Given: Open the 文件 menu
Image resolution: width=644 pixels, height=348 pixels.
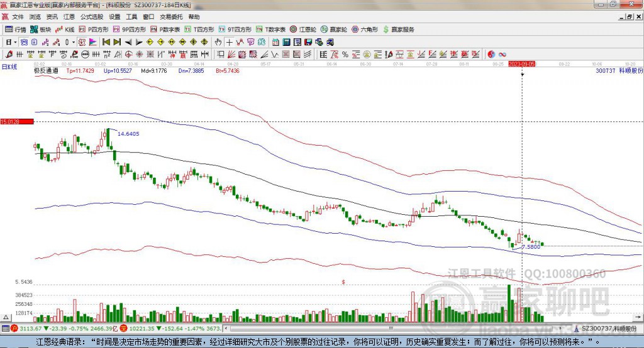Looking at the screenshot, I should click(x=18, y=17).
